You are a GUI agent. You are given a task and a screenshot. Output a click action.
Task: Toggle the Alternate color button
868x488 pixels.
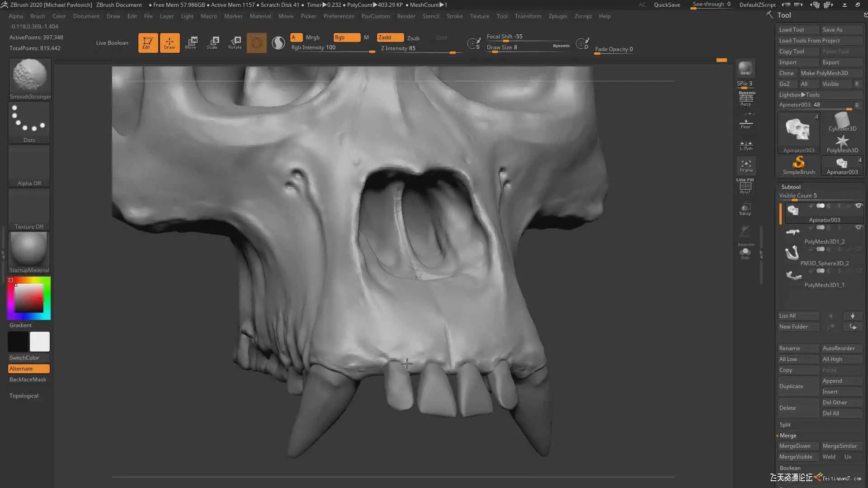click(29, 369)
